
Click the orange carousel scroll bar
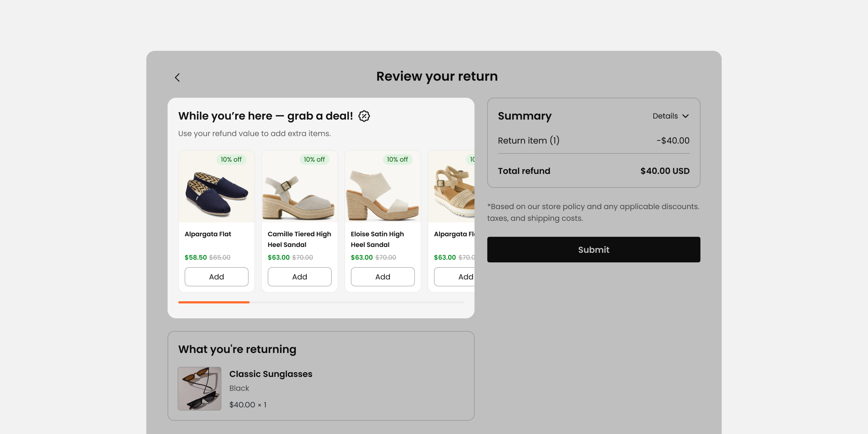(x=214, y=302)
